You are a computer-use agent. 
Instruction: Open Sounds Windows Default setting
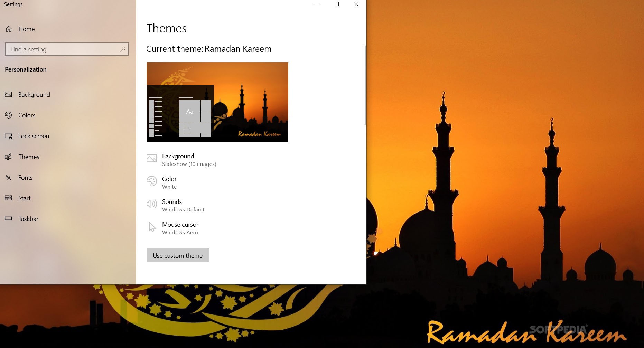click(x=183, y=206)
